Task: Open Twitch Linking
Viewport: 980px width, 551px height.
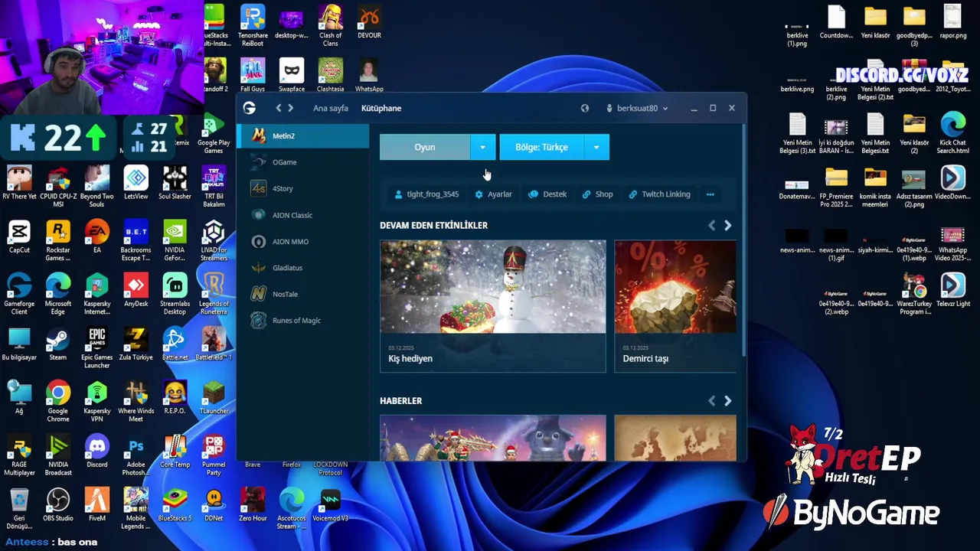Action: tap(659, 194)
